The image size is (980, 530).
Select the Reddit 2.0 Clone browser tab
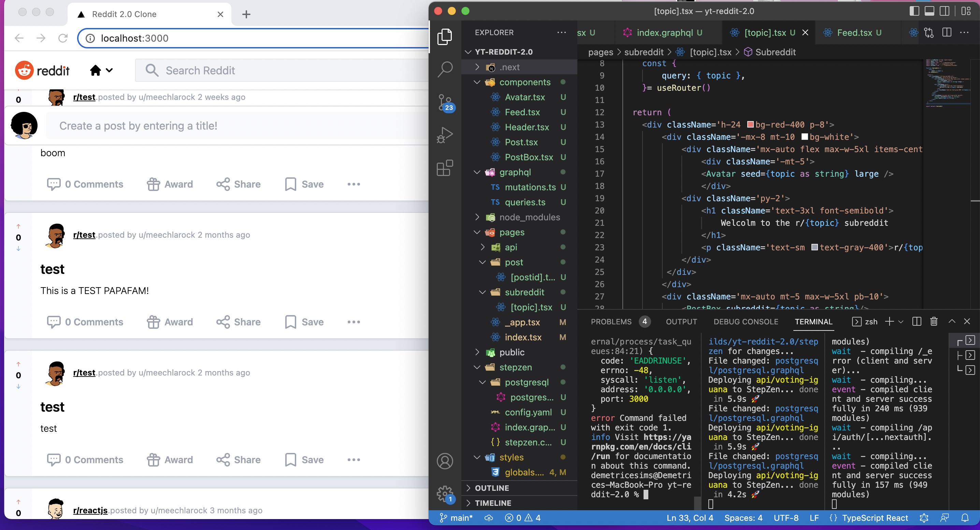pyautogui.click(x=149, y=14)
